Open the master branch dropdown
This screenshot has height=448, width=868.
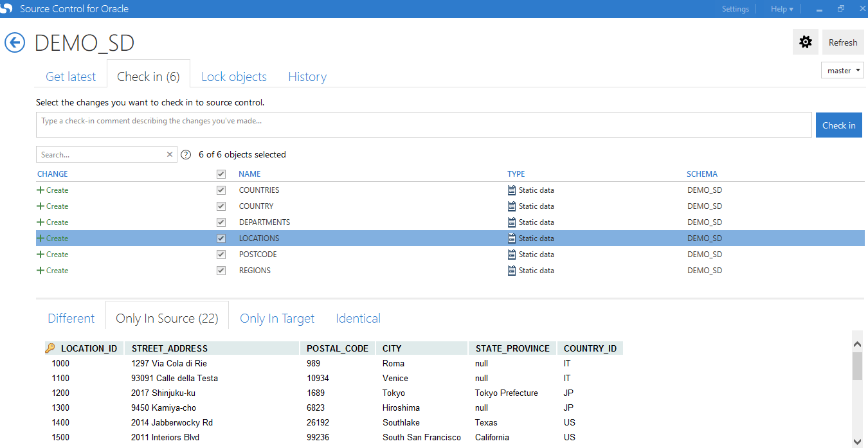[842, 71]
